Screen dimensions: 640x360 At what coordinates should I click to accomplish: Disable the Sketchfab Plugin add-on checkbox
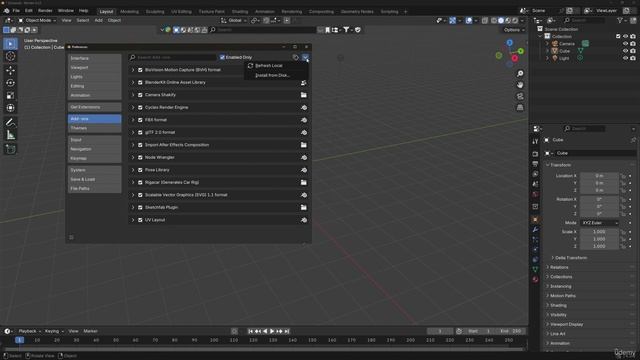(x=140, y=207)
